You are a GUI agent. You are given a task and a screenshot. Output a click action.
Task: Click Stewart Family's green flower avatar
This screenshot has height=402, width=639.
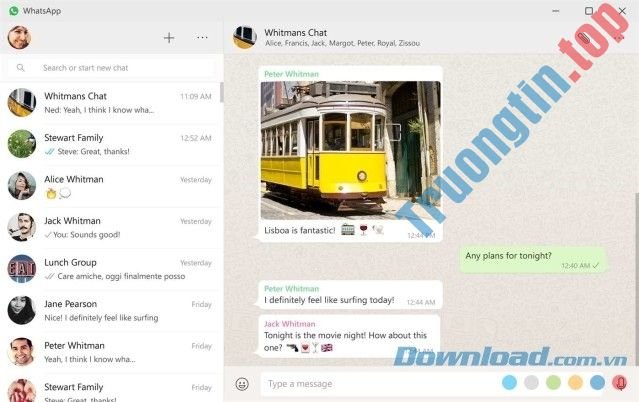click(22, 144)
